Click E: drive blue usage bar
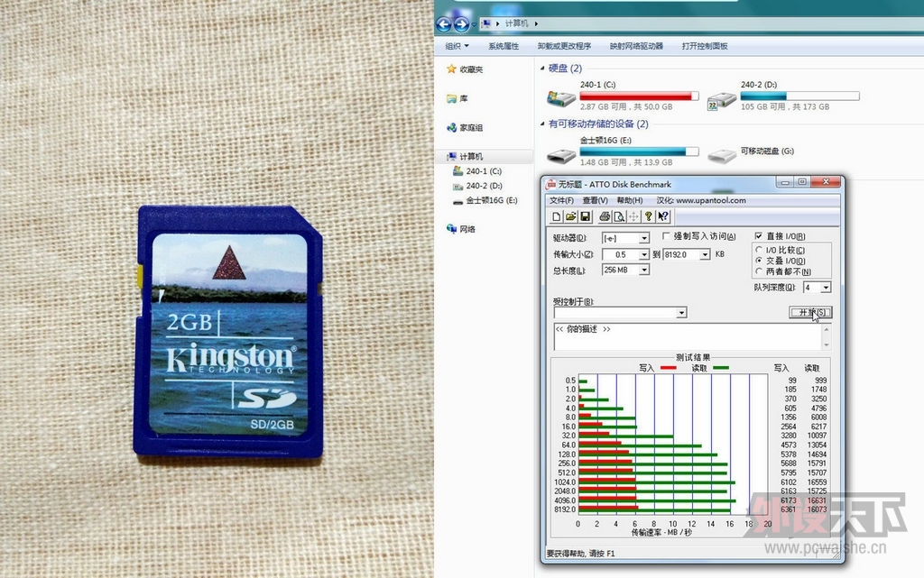 [x=640, y=151]
